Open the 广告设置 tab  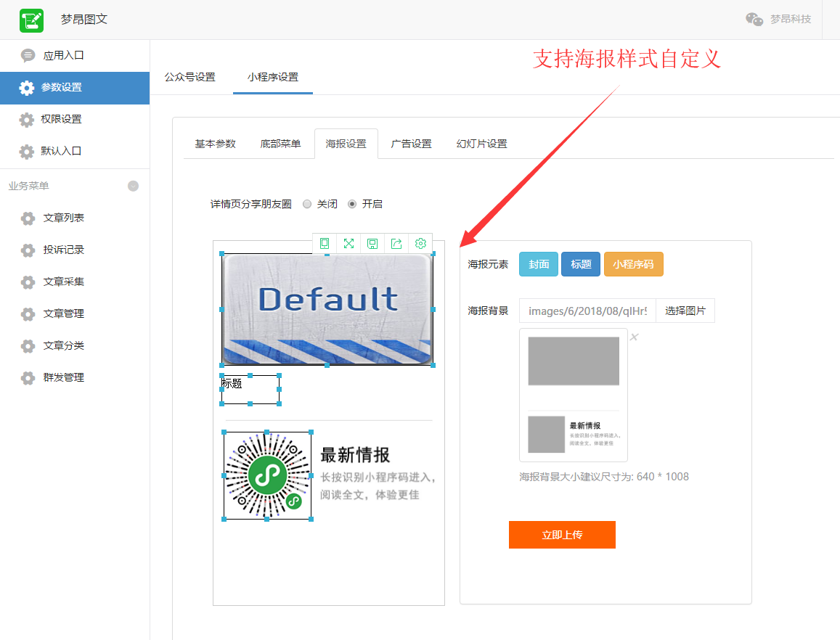[x=411, y=144]
